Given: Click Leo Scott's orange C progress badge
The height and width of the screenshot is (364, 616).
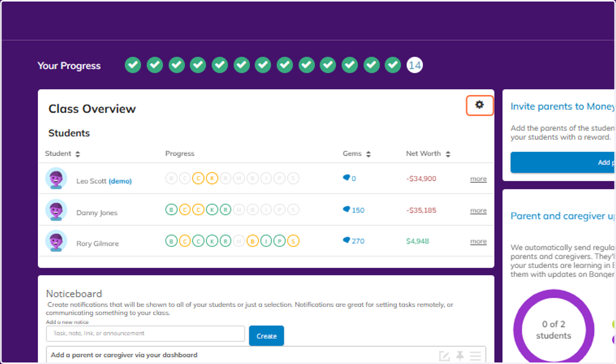Looking at the screenshot, I should pos(198,179).
